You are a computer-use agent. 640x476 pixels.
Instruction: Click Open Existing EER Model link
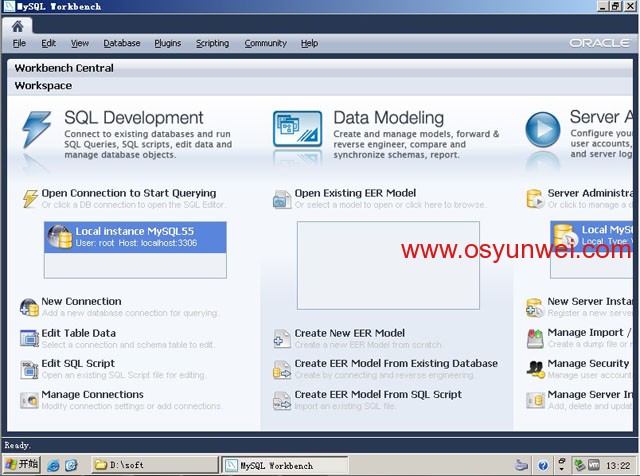(355, 193)
